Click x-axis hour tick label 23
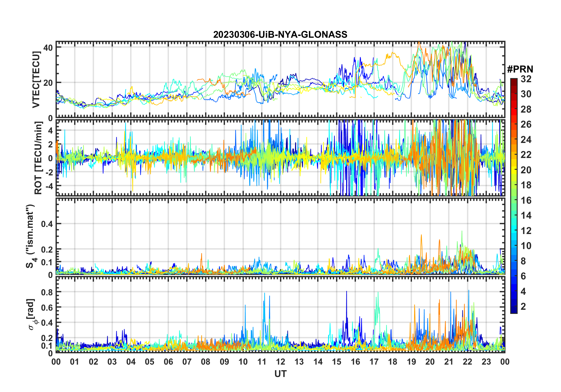 coord(486,362)
